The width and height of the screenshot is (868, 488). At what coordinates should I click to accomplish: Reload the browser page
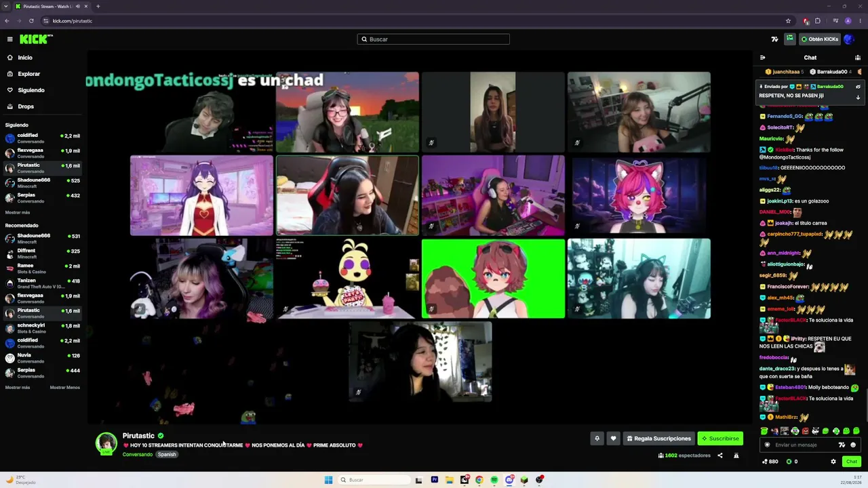coord(31,21)
